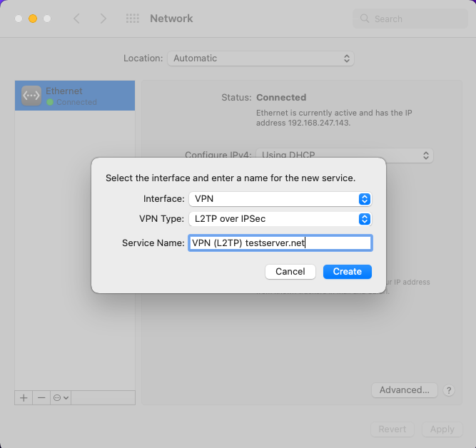Open the service action ellipsis menu
This screenshot has height=448, width=476.
click(61, 397)
